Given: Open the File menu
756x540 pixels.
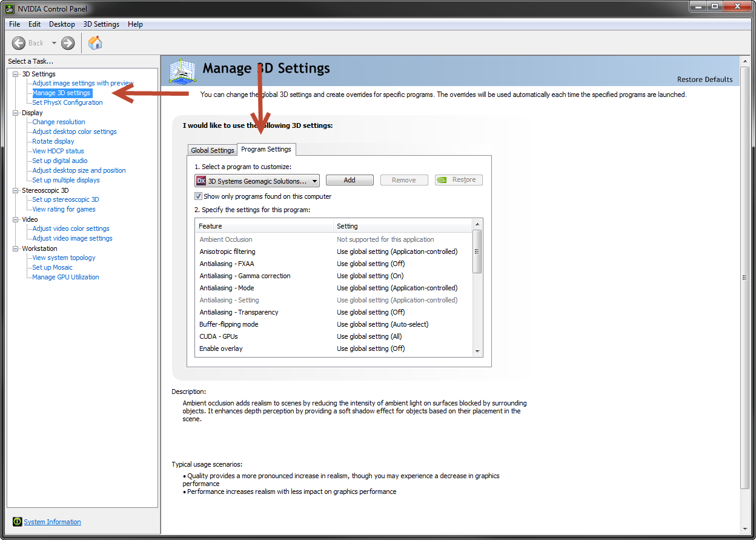Looking at the screenshot, I should point(15,24).
